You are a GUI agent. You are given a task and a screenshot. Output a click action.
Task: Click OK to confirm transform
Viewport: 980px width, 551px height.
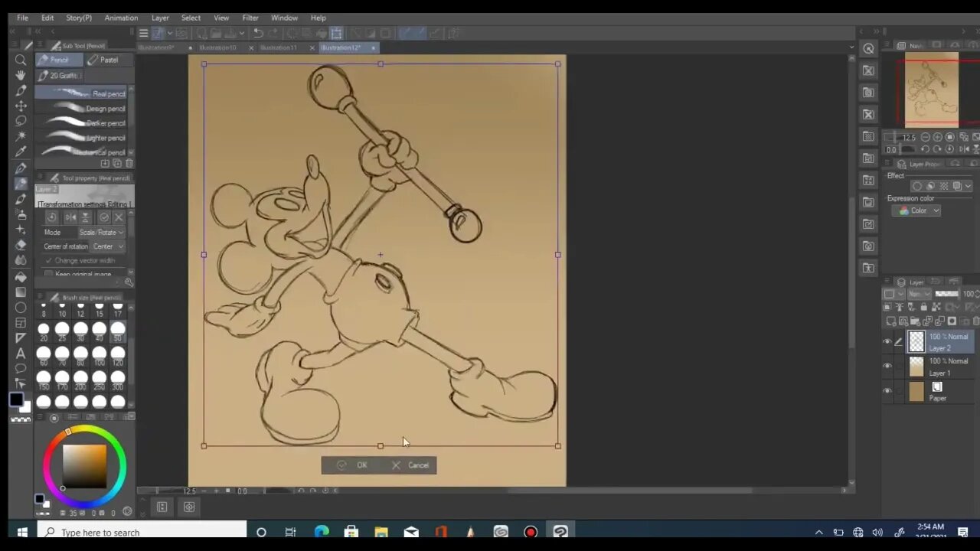coord(353,465)
